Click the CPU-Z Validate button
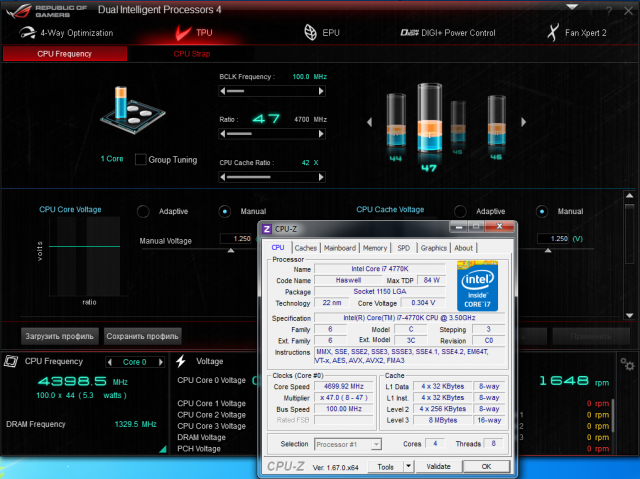The height and width of the screenshot is (479, 640). (438, 466)
